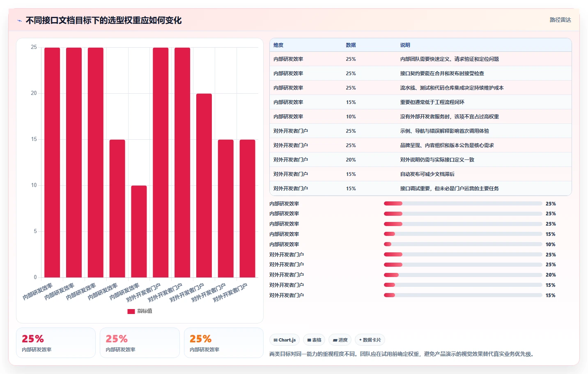Image resolution: width=588 pixels, height=374 pixels.
Task: Click the blue icon beside the page title
Action: coord(19,21)
